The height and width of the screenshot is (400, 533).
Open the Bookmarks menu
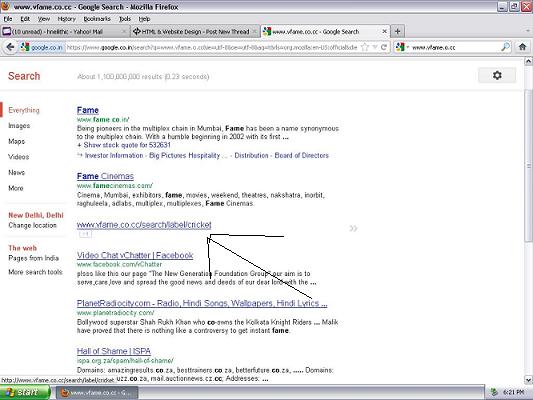(97, 19)
